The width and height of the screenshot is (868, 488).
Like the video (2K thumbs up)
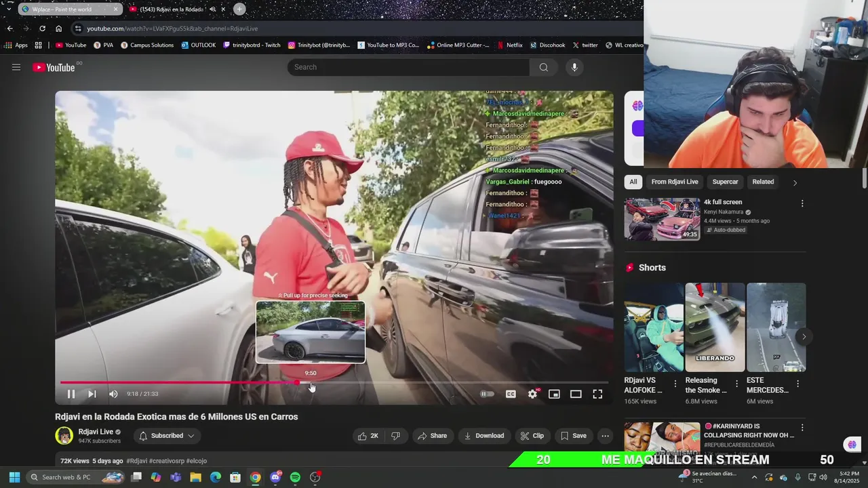pos(368,436)
